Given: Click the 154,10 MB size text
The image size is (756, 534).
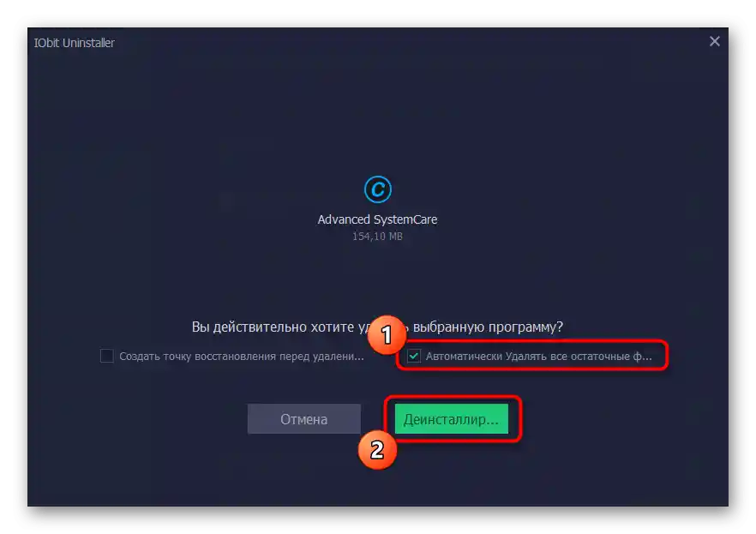Looking at the screenshot, I should click(377, 237).
